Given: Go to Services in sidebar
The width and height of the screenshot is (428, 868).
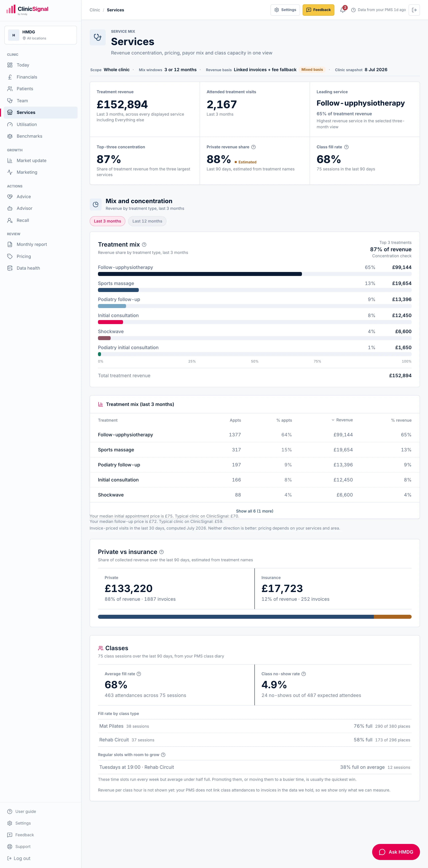Looking at the screenshot, I should click(x=40, y=113).
